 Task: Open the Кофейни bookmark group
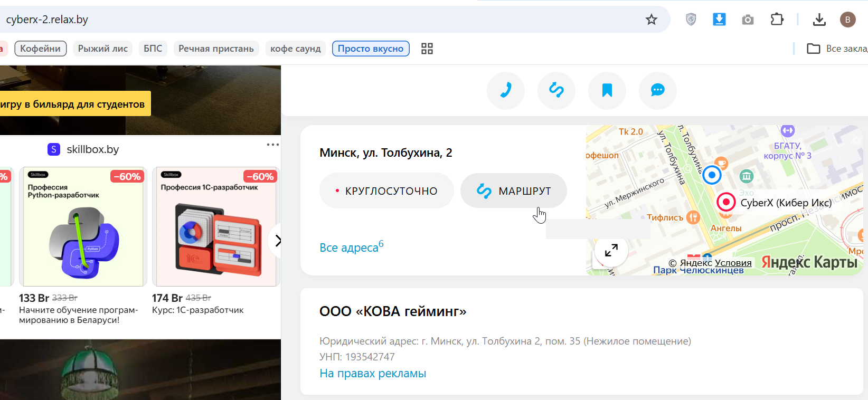(x=41, y=49)
